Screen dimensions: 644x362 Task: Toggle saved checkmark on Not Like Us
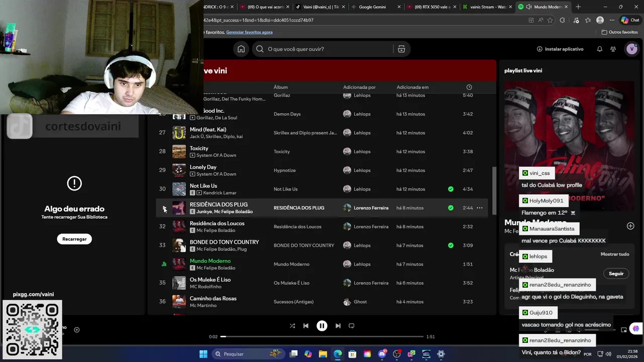[451, 189]
